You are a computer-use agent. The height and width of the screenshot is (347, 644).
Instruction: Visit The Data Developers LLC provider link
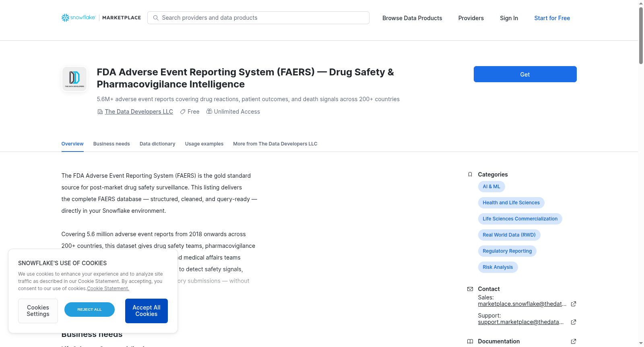tap(139, 112)
